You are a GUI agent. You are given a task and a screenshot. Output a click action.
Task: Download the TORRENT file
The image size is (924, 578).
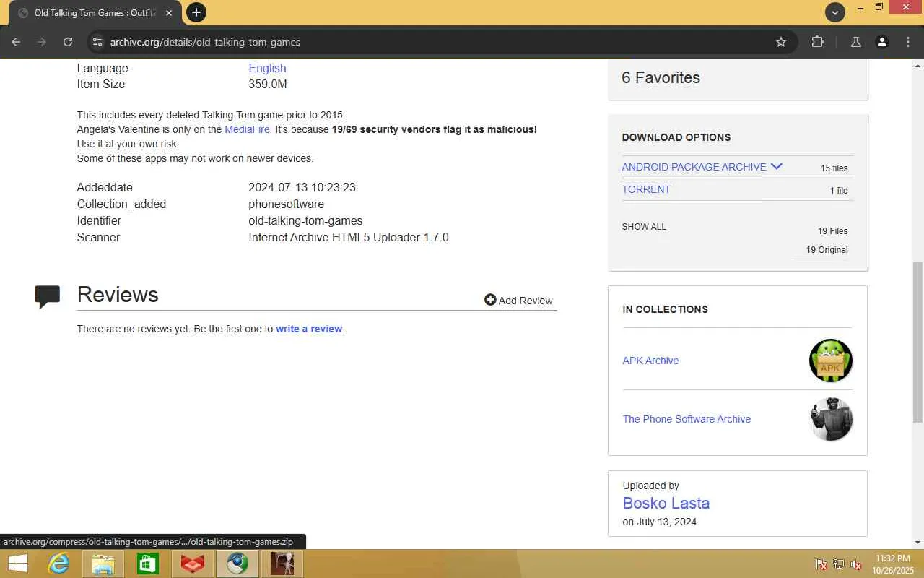pos(646,189)
